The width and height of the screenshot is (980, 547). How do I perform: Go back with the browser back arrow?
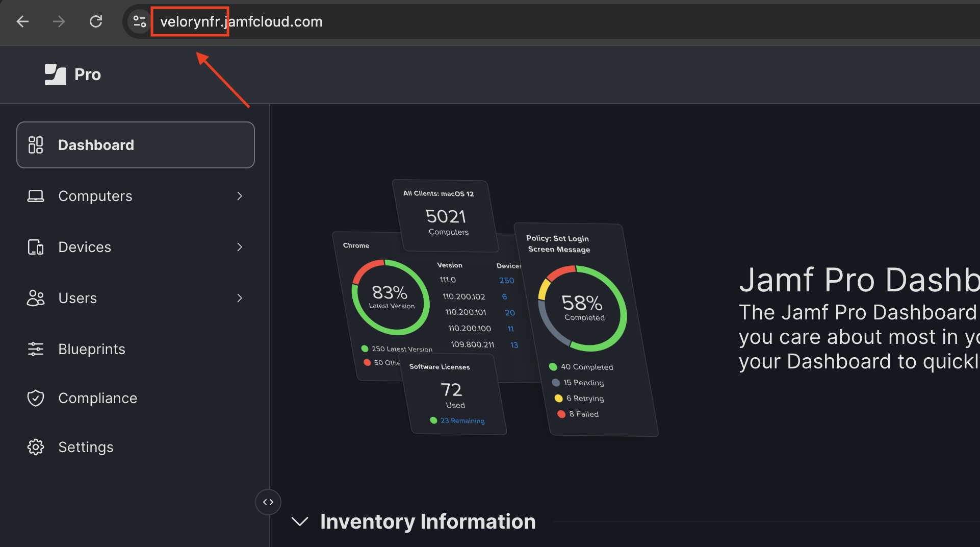22,21
